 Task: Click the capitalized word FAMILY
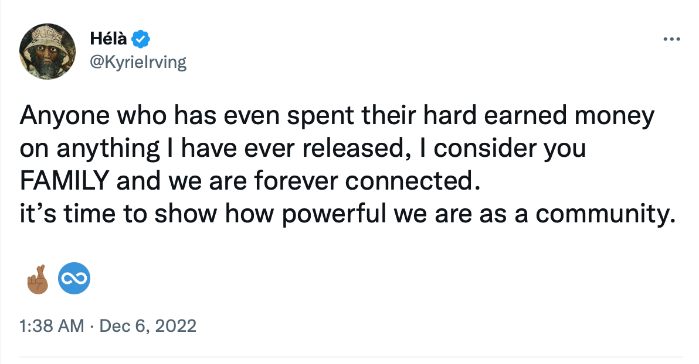(65, 181)
